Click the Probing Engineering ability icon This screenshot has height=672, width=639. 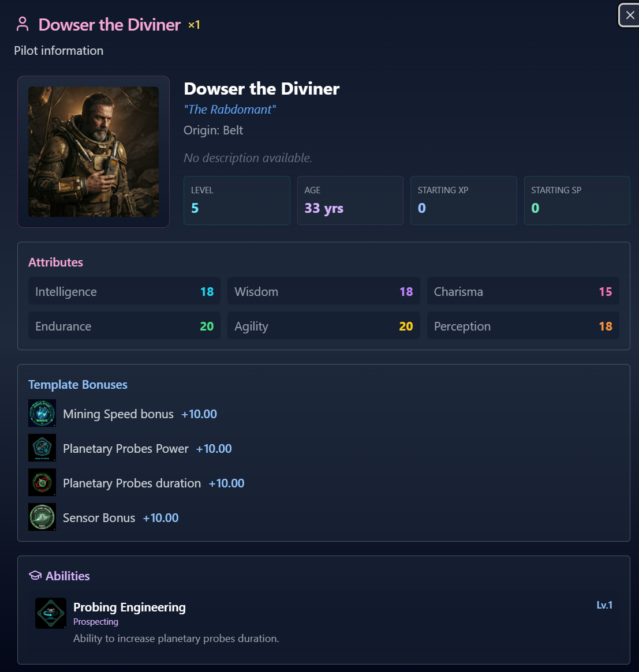pos(51,613)
